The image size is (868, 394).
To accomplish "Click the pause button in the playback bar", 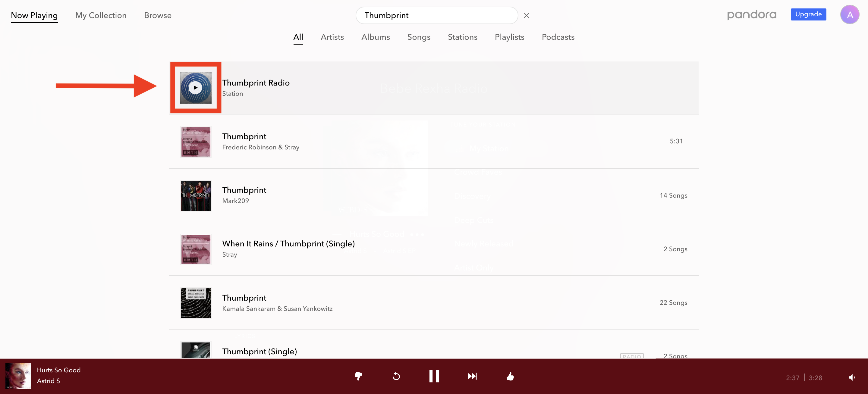I will (434, 377).
